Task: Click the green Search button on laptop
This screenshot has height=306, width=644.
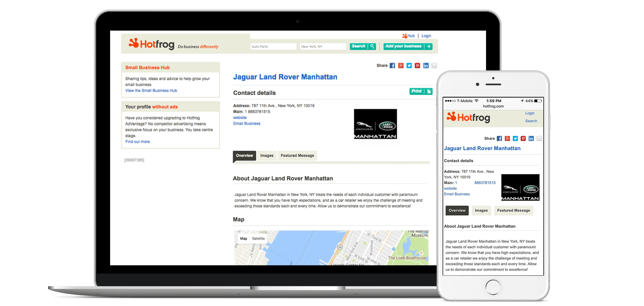Action: (x=363, y=46)
